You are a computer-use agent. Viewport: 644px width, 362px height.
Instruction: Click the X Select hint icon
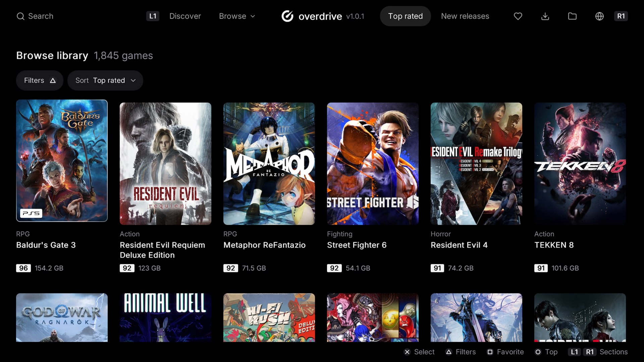click(x=407, y=352)
